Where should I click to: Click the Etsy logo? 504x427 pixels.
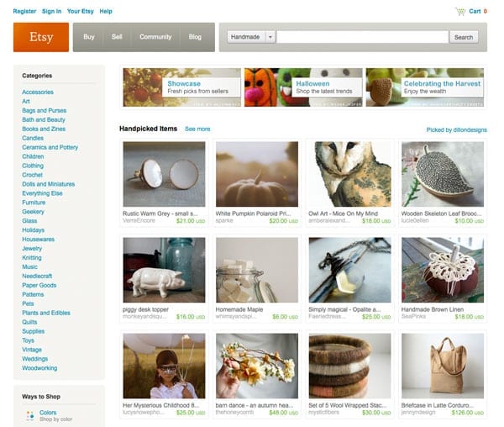(x=41, y=37)
